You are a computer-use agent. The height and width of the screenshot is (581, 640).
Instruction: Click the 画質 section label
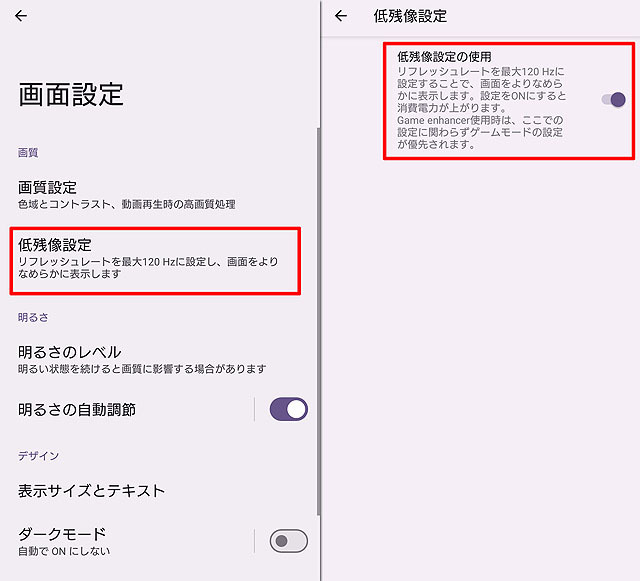[28, 153]
